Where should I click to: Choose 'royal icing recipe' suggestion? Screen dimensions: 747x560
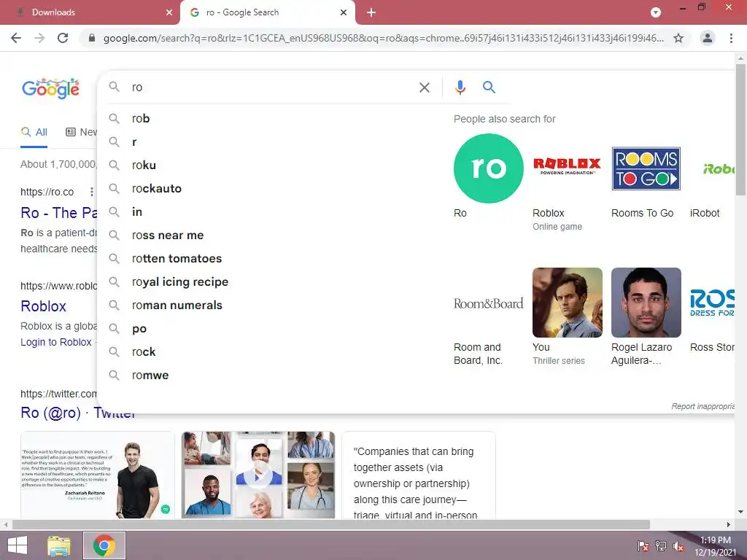[271, 282]
